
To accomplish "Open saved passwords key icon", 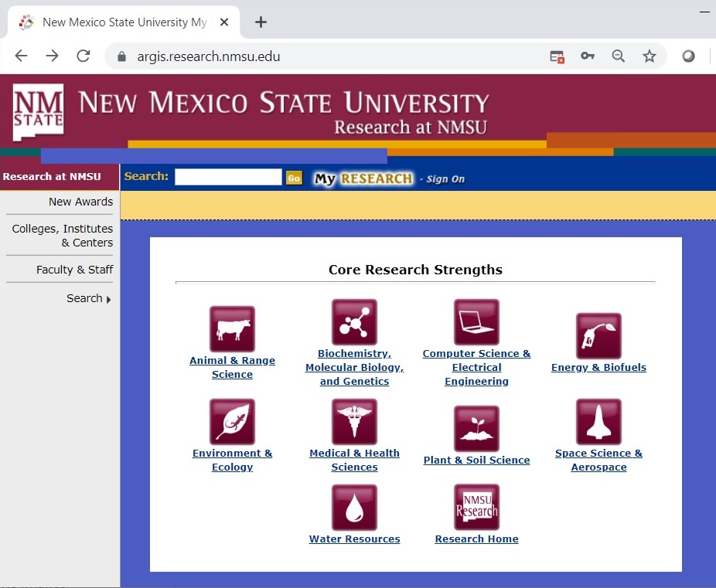I will tap(587, 56).
